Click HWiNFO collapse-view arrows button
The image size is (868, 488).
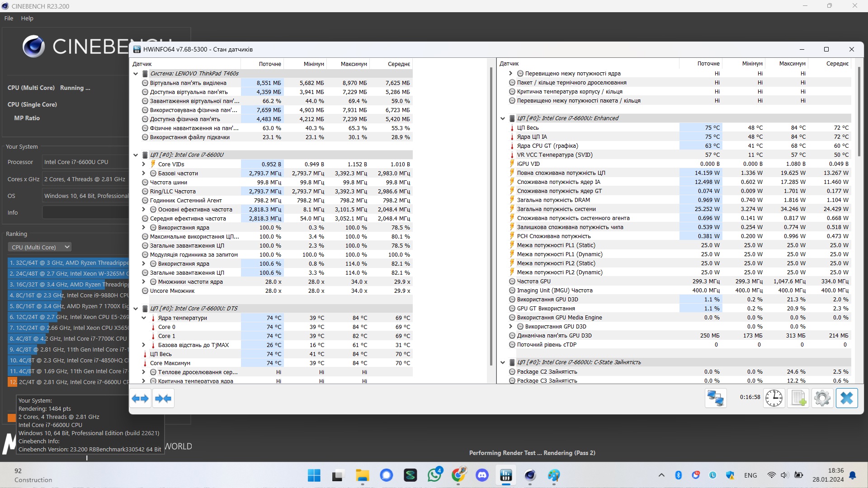coord(163,399)
